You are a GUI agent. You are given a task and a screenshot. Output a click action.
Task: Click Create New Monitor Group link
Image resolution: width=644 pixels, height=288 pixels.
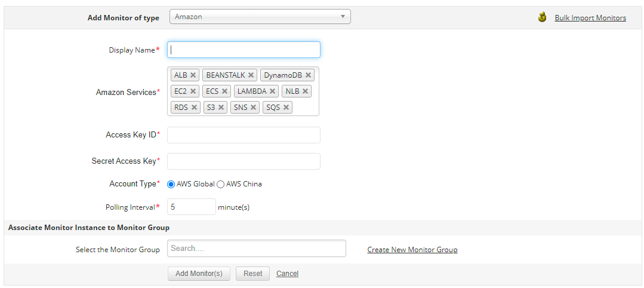[412, 250]
